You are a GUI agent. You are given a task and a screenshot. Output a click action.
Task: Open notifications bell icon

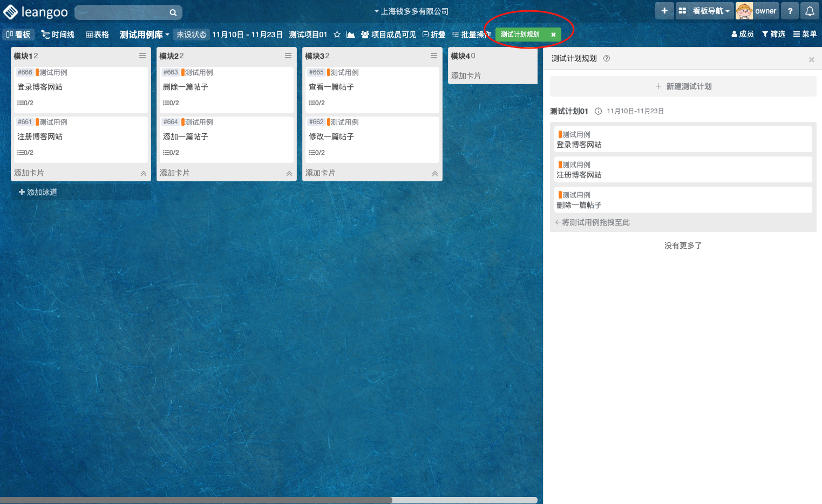[810, 11]
